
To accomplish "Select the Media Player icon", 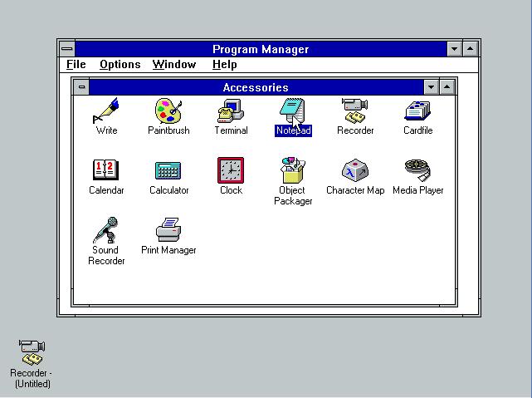I will click(x=417, y=170).
